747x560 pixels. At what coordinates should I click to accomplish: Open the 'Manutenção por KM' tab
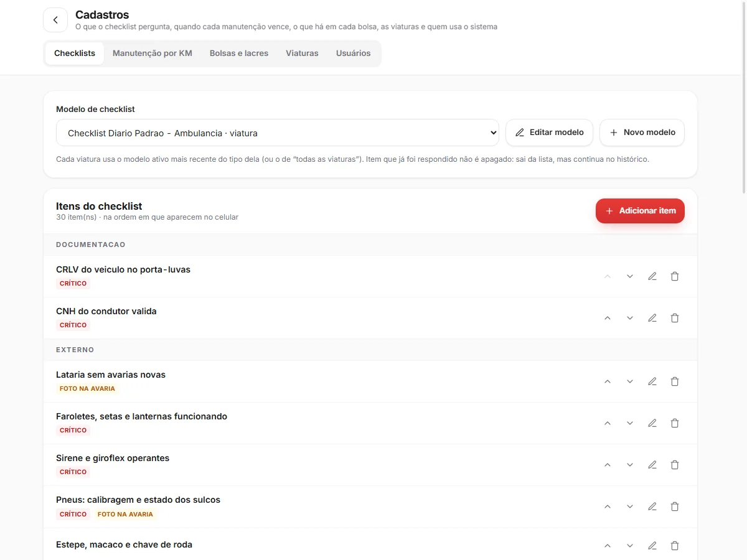tap(153, 54)
